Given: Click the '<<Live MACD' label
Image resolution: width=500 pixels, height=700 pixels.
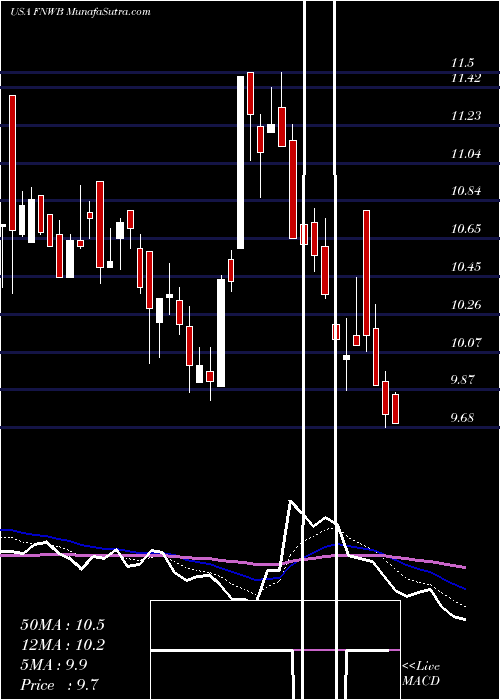Looking at the screenshot, I should click(x=421, y=674).
